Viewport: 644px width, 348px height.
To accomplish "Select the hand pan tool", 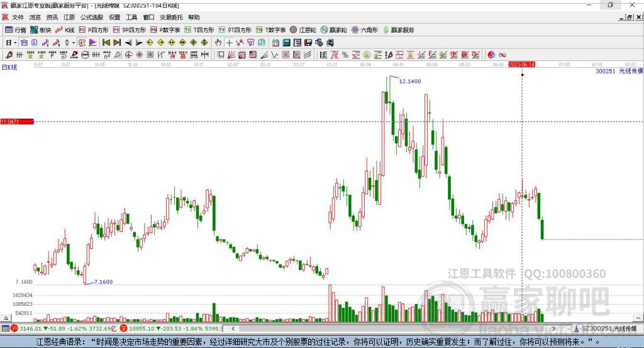I will pos(218,43).
